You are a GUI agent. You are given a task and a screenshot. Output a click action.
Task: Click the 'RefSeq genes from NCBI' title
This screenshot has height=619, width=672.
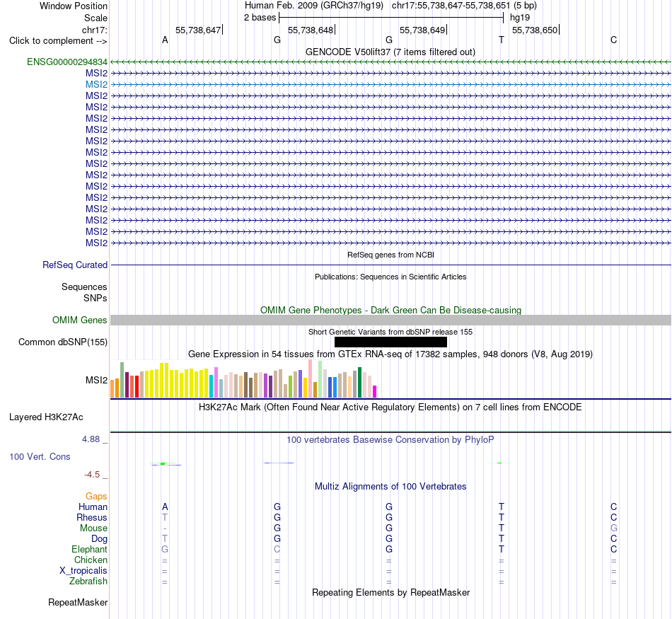click(x=391, y=255)
